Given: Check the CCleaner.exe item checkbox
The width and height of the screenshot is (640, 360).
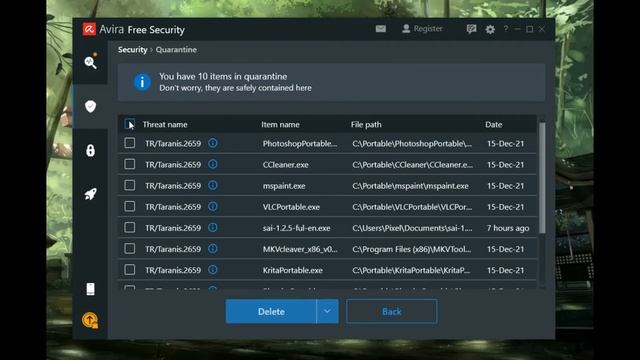Looking at the screenshot, I should (x=129, y=164).
